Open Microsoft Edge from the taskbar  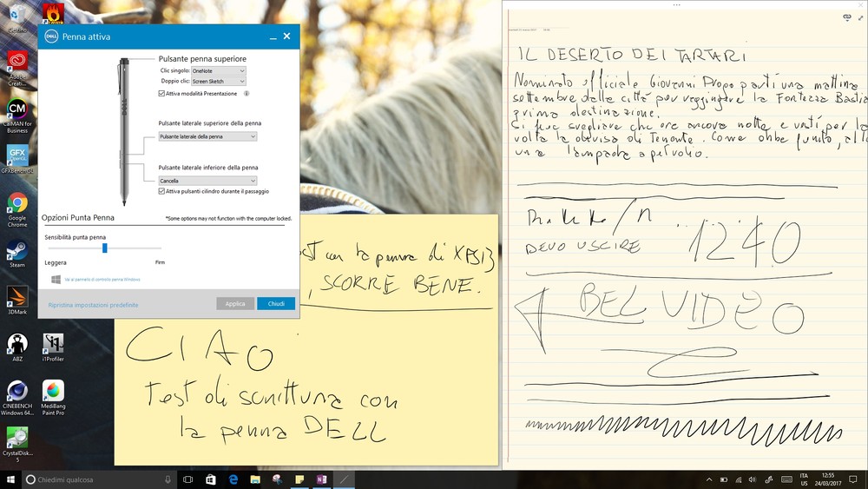click(x=233, y=479)
